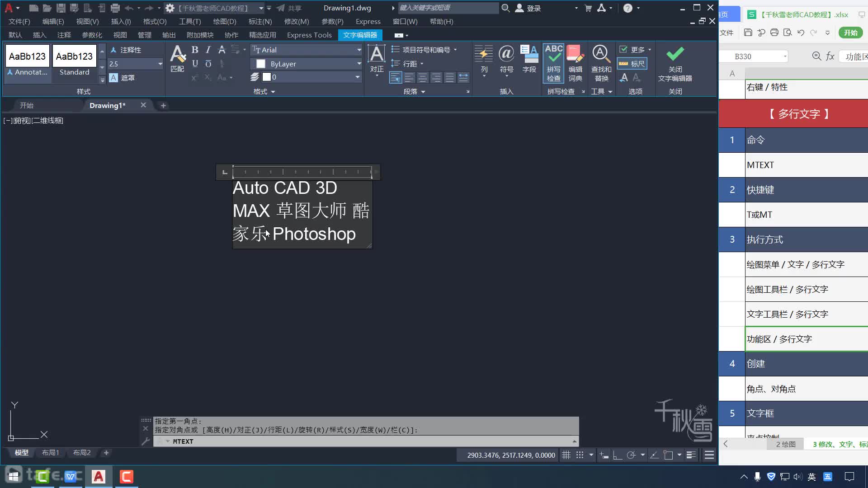Switch to the 开始 drawing tab

[27, 105]
